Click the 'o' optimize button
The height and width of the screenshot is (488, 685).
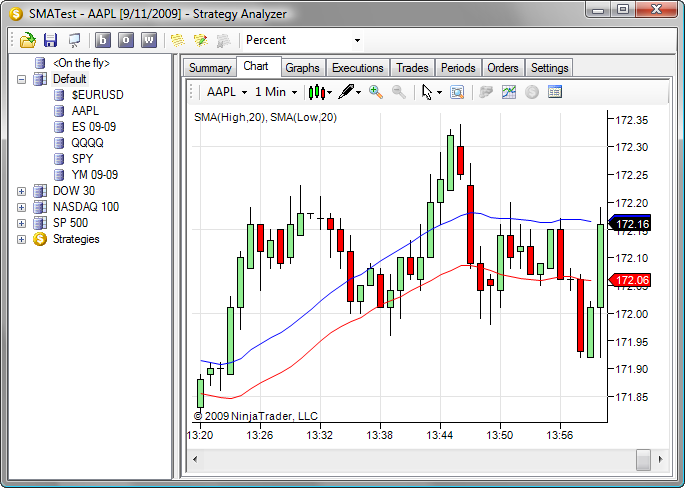tap(126, 40)
